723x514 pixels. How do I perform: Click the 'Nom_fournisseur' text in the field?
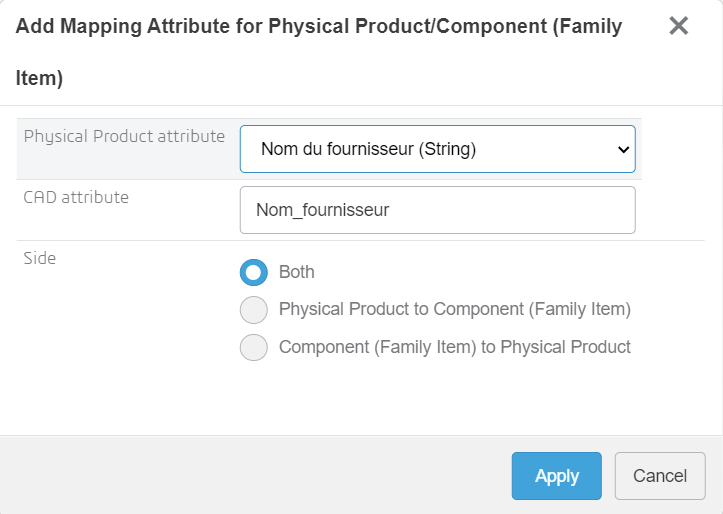(322, 210)
